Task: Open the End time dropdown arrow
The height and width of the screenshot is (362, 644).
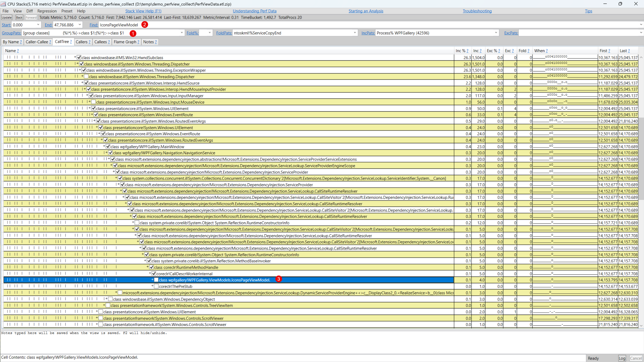Action: click(x=80, y=25)
